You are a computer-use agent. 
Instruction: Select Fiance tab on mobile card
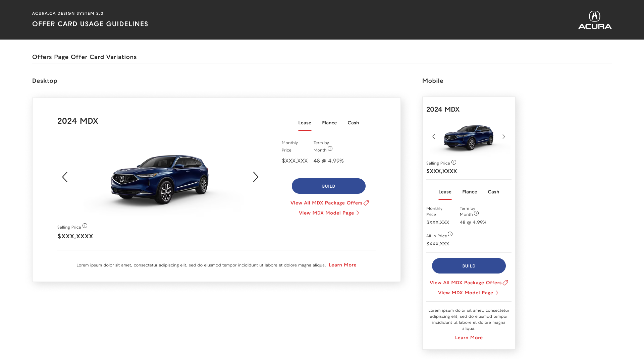point(470,192)
